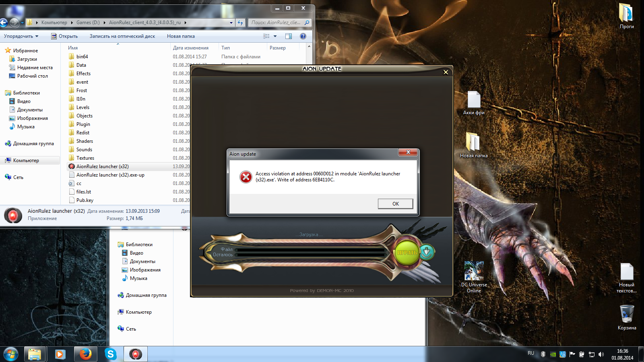
Task: Open the Explorer help button
Action: pyautogui.click(x=303, y=36)
